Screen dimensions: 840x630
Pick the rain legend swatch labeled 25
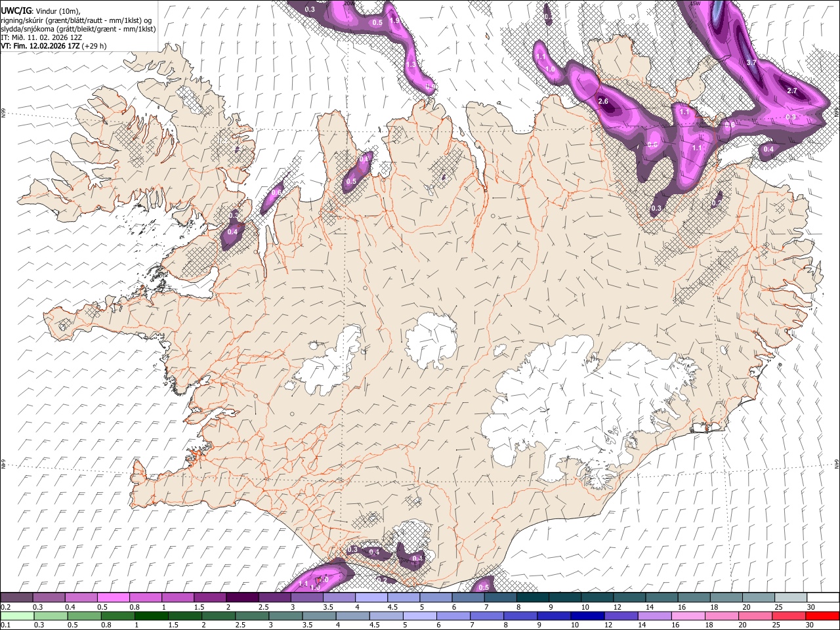(x=789, y=616)
